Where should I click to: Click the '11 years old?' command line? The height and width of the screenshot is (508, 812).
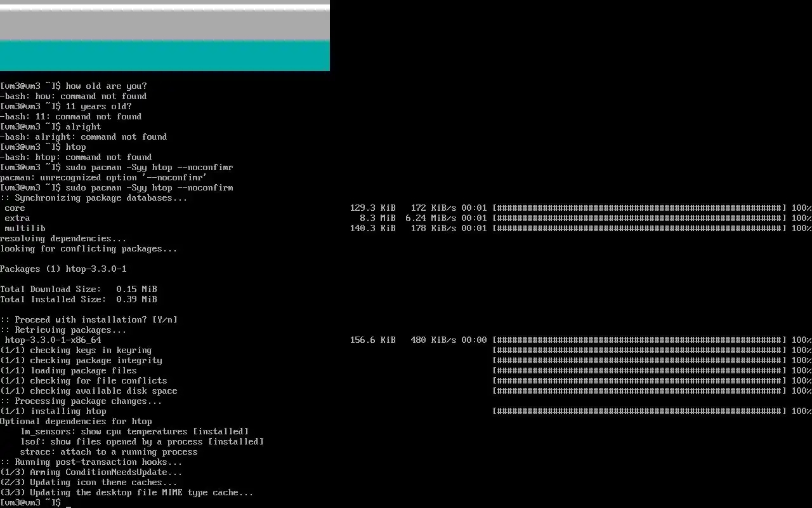(x=66, y=107)
